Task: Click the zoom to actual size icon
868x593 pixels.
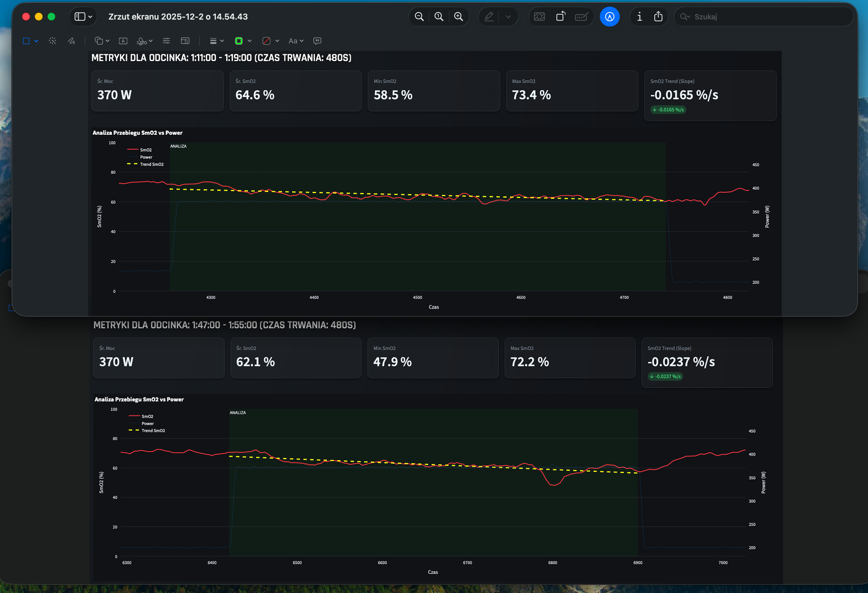Action: tap(439, 17)
